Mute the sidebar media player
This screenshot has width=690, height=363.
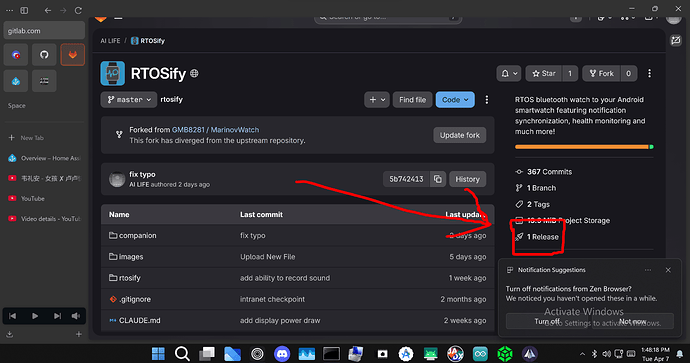76,316
